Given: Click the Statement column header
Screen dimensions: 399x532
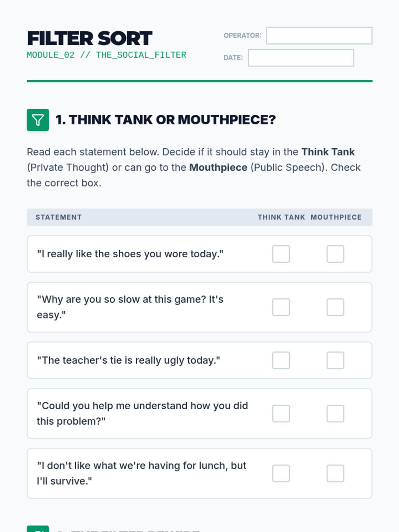Looking at the screenshot, I should tap(59, 217).
